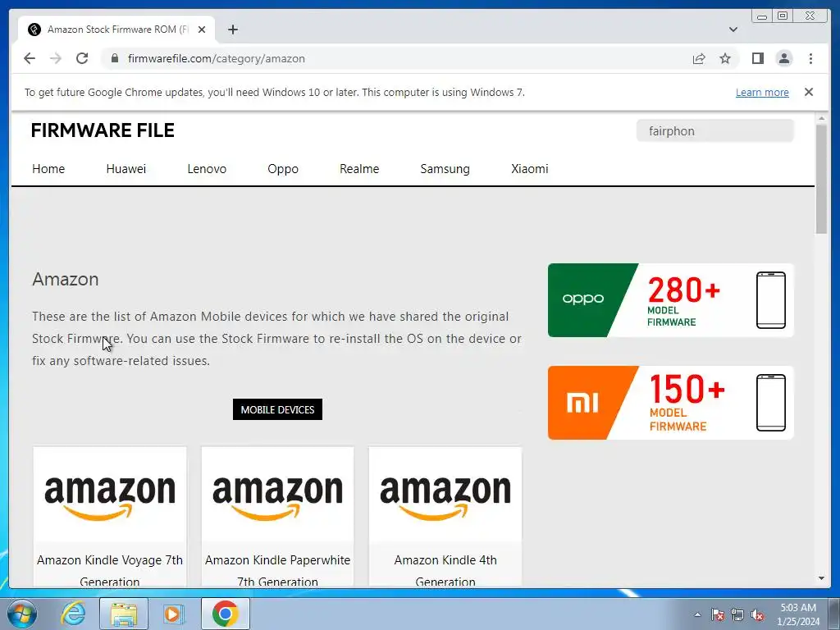The height and width of the screenshot is (630, 840).
Task: Open the Chrome three-dot menu
Action: 810,58
